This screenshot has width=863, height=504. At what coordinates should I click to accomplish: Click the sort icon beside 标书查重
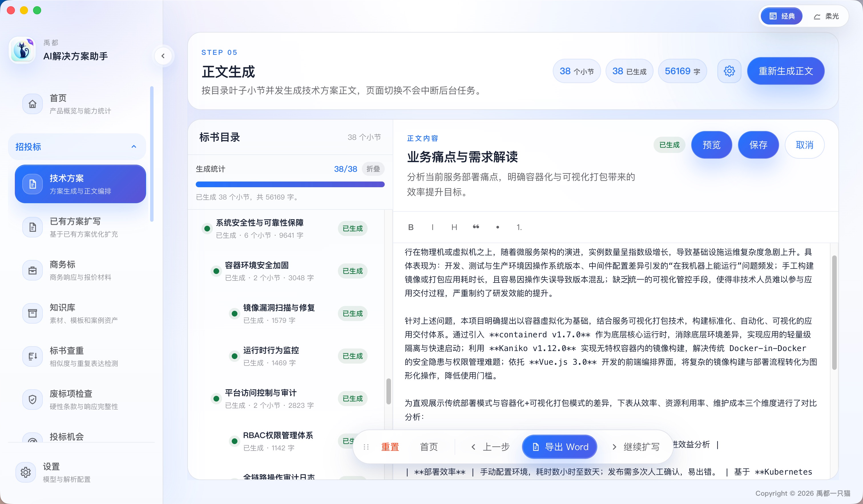click(x=33, y=356)
